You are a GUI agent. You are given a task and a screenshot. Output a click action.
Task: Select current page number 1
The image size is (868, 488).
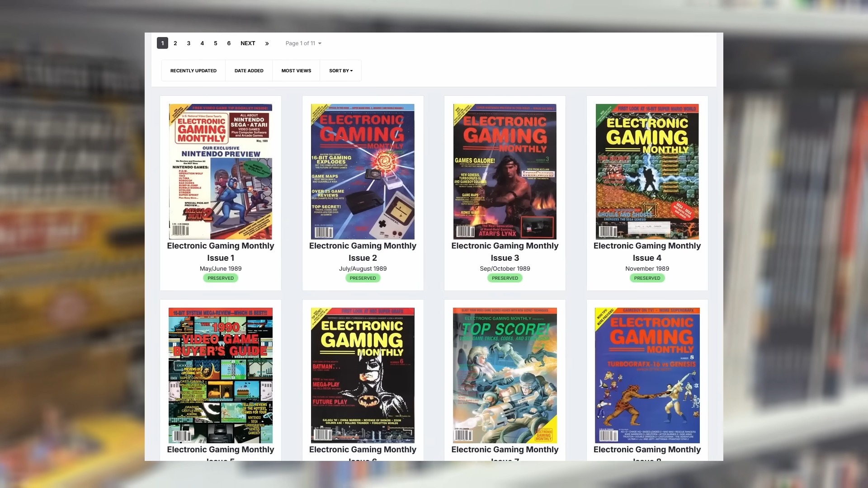tap(162, 43)
